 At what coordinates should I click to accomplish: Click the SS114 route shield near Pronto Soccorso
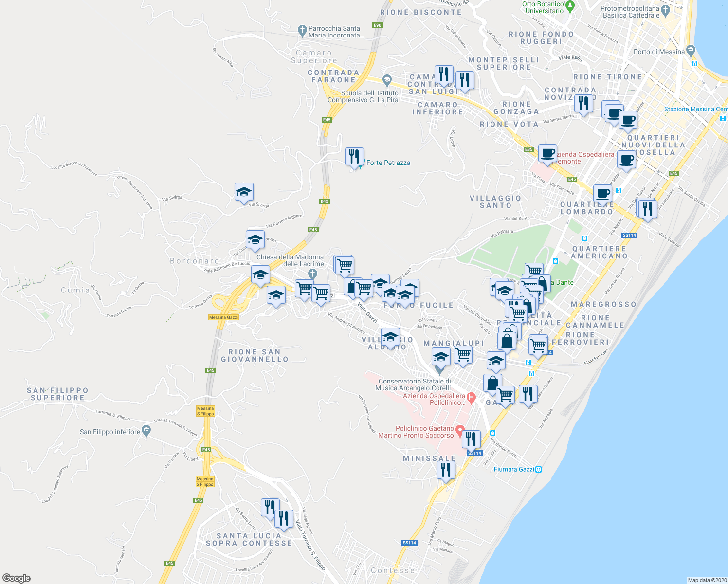coord(474,452)
